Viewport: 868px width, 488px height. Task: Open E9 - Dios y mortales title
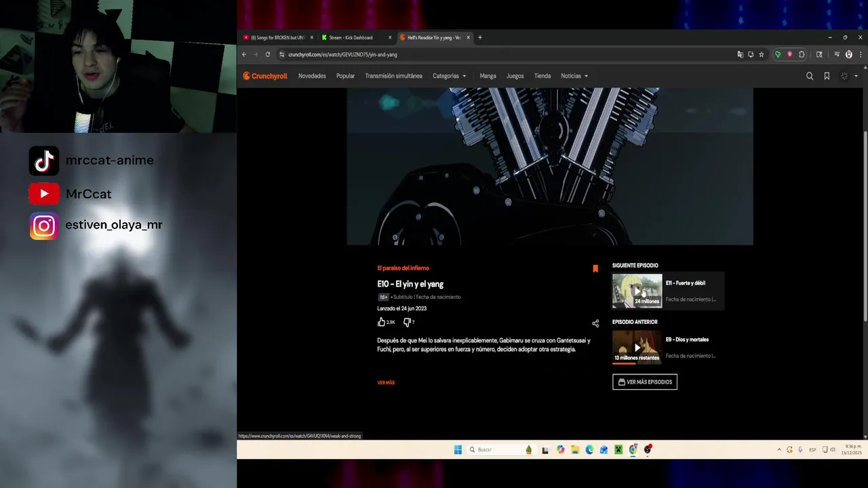687,340
